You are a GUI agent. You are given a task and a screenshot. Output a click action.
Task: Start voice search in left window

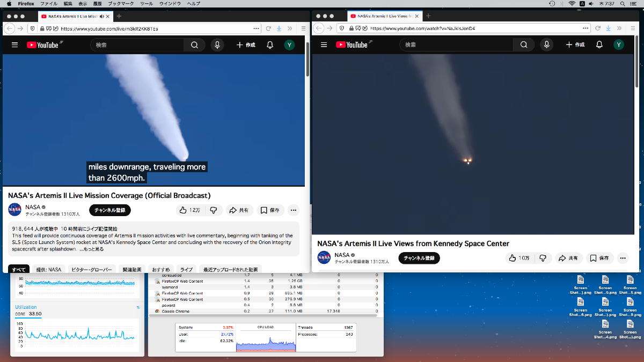(x=217, y=45)
